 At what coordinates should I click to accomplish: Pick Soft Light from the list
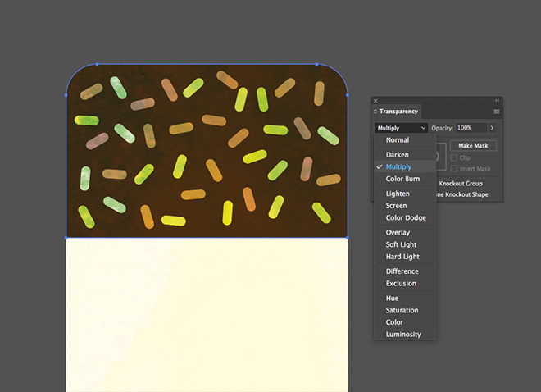401,244
